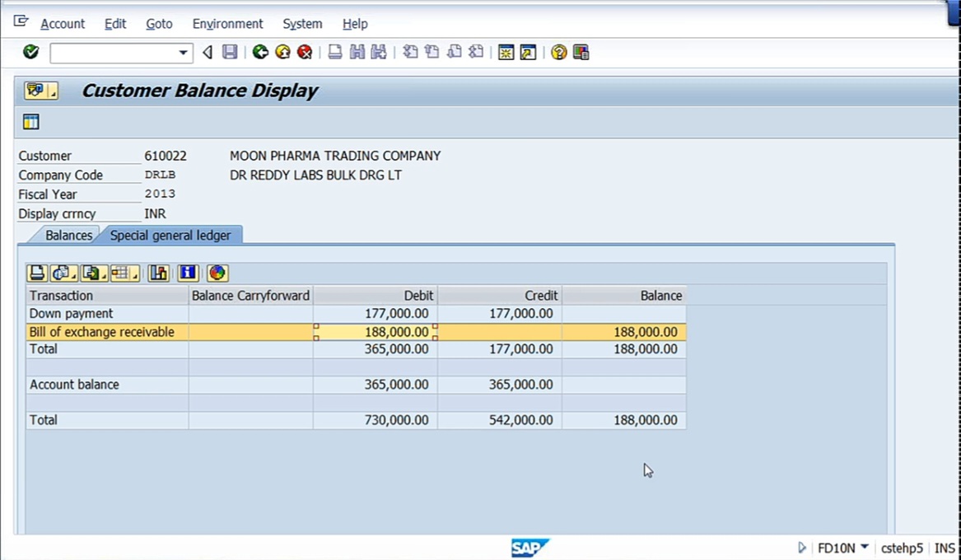The width and height of the screenshot is (961, 560).
Task: Select the Bill of exchange receivable row
Action: pos(356,332)
